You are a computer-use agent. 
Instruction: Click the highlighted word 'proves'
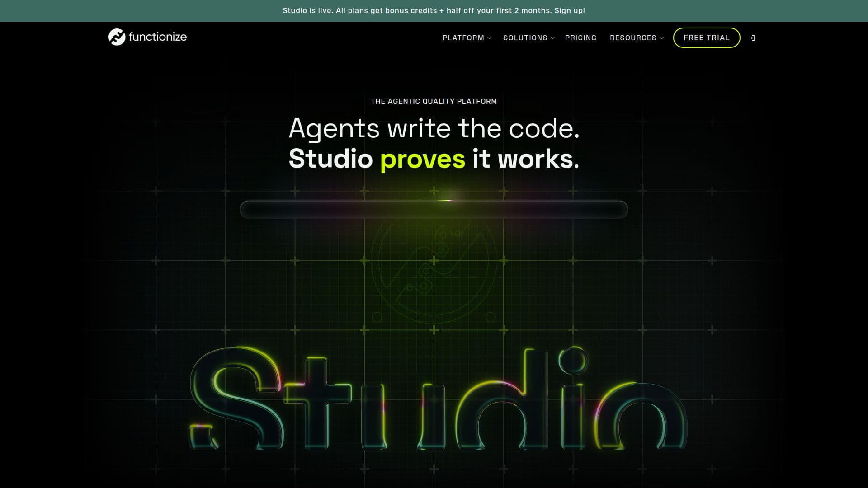422,159
